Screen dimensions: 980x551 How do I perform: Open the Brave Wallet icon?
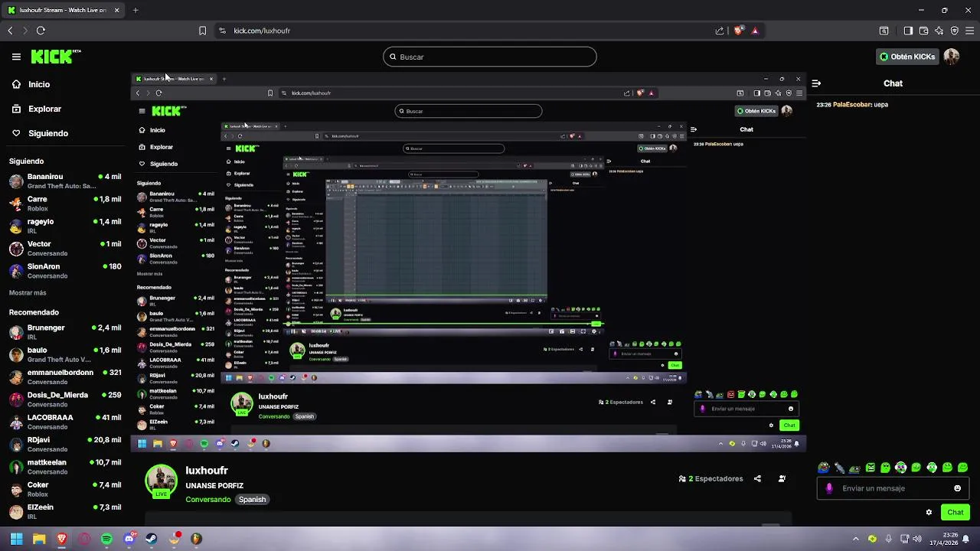click(924, 31)
